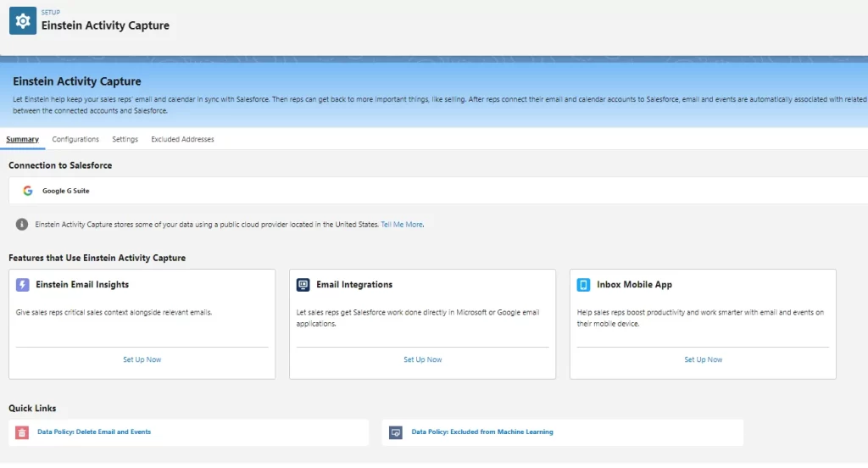Switch to the Summary tab
Screen dimensions: 868x468
tap(22, 139)
